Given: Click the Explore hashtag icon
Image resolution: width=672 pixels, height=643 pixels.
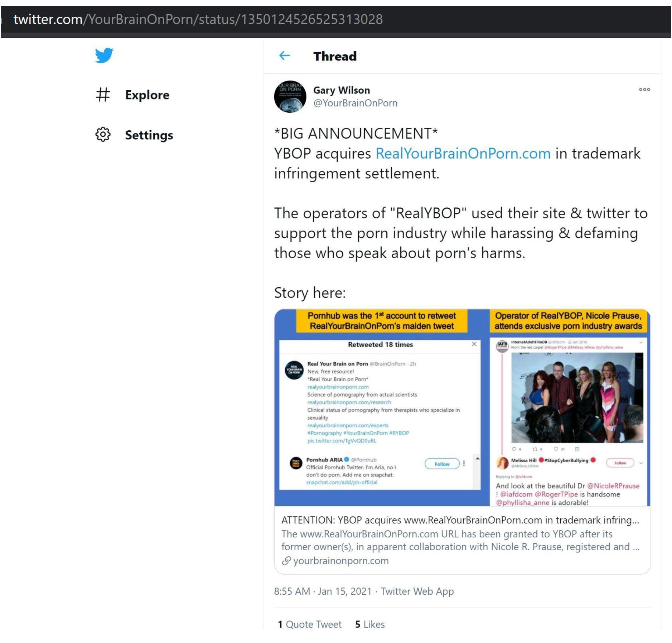Looking at the screenshot, I should pyautogui.click(x=103, y=95).
